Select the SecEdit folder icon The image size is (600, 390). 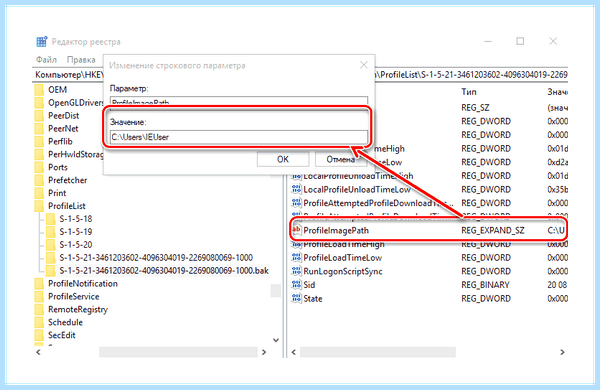[39, 335]
